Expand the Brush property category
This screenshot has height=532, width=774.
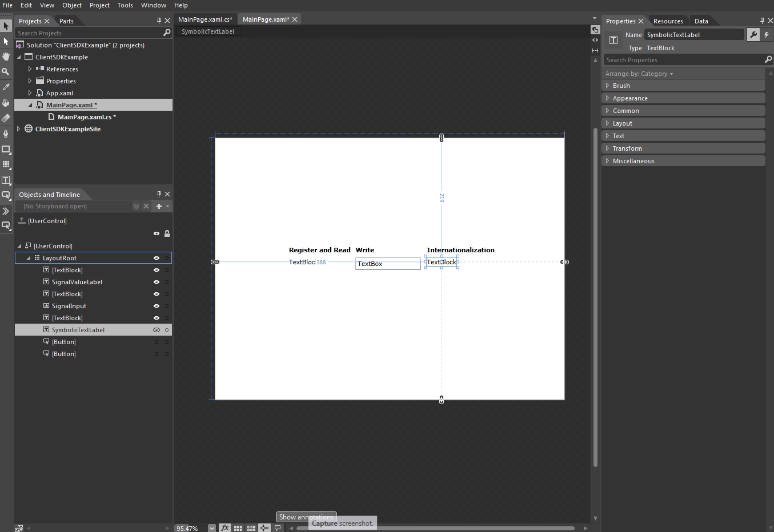[x=621, y=86]
